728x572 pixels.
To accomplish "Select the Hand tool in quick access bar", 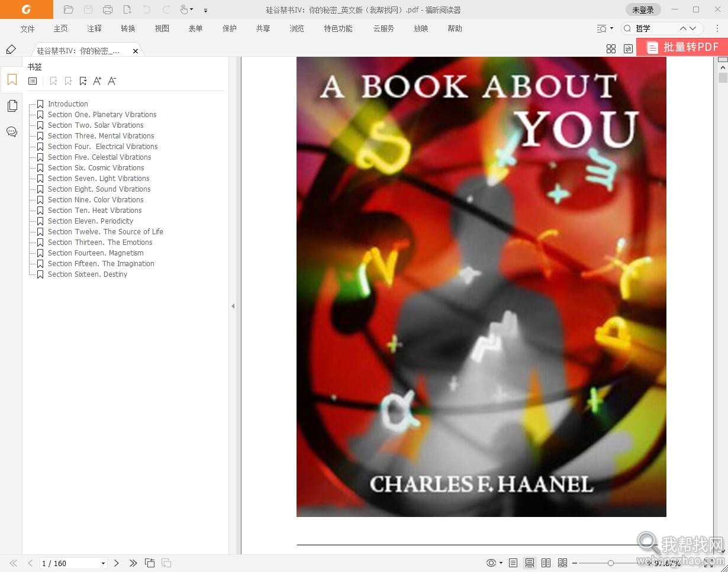I will [184, 9].
